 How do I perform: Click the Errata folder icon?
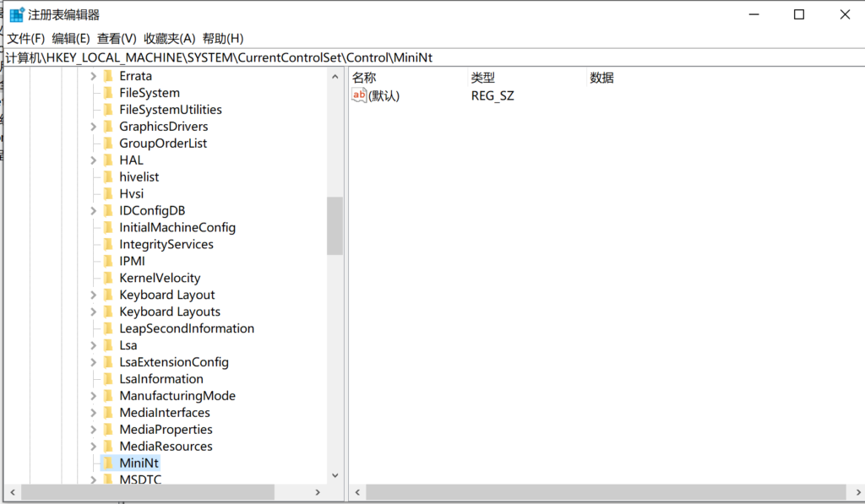tap(109, 76)
